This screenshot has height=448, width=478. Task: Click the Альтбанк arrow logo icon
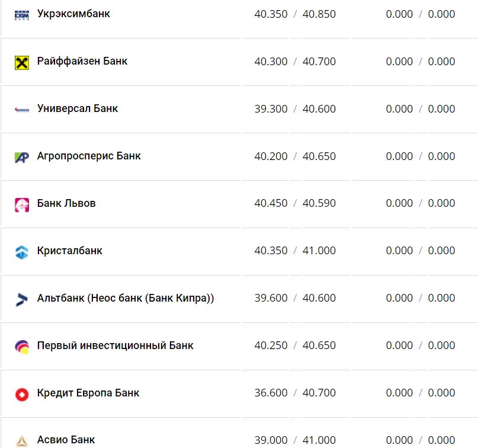point(21,299)
